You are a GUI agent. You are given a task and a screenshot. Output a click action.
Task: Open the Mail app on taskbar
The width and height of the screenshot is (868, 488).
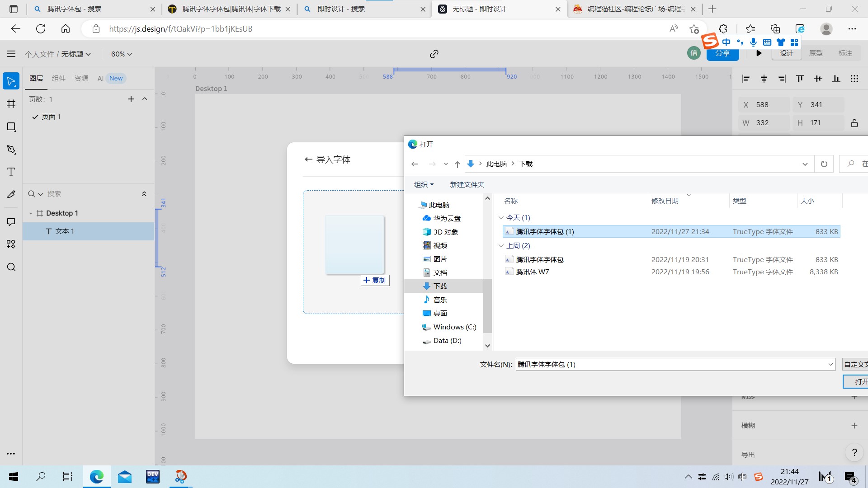124,477
